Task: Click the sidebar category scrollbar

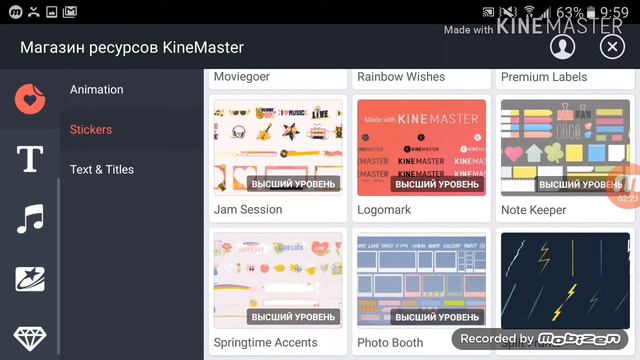Action: coord(58,265)
